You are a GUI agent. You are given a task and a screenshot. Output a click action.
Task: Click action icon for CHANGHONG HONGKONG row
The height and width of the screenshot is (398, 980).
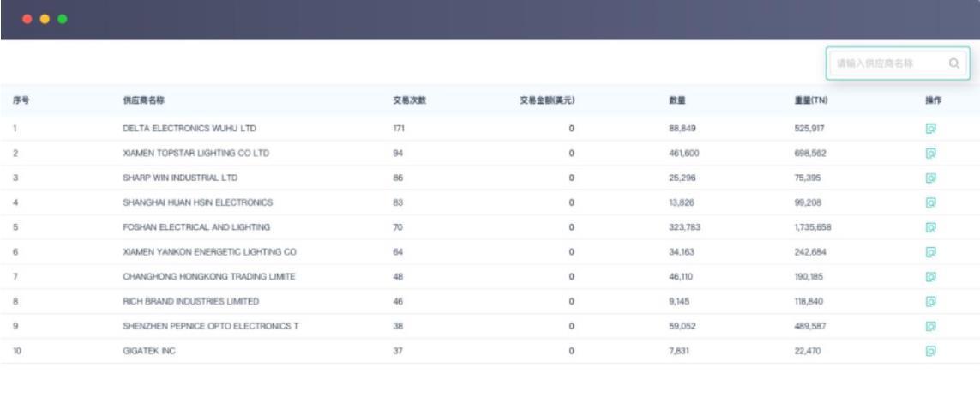click(x=930, y=277)
